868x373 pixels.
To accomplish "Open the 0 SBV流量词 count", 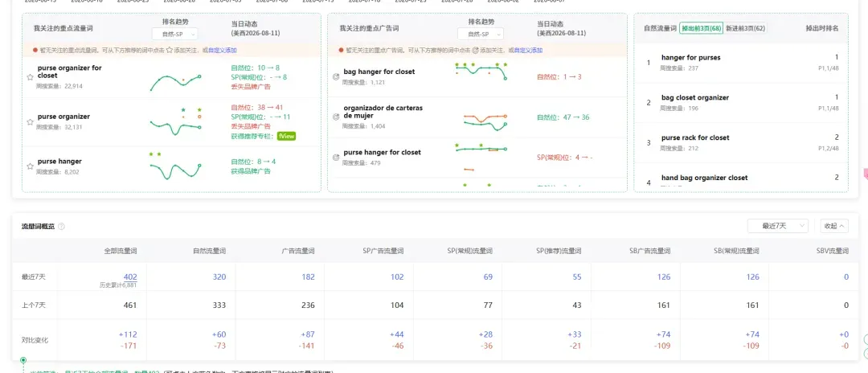I will point(846,277).
